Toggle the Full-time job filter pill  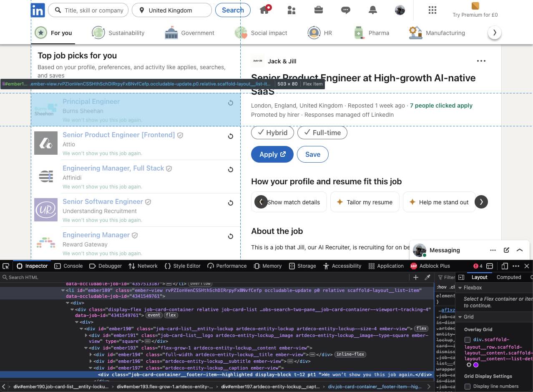(322, 133)
